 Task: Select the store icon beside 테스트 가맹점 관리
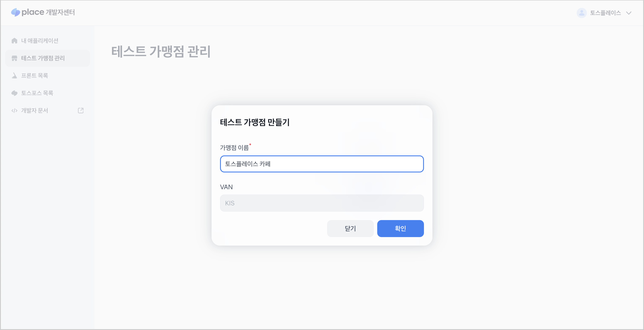tap(14, 58)
